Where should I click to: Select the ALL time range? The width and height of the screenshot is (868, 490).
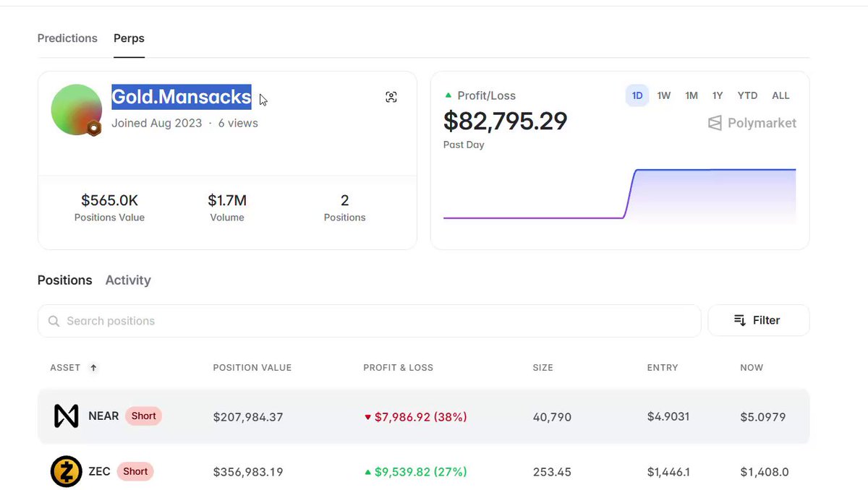pos(780,95)
